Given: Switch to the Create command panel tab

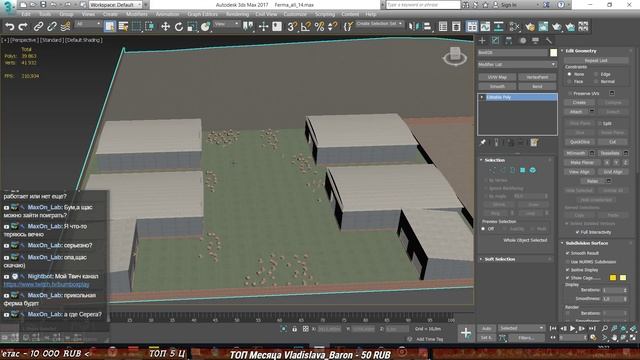Looking at the screenshot, I should tap(482, 40).
